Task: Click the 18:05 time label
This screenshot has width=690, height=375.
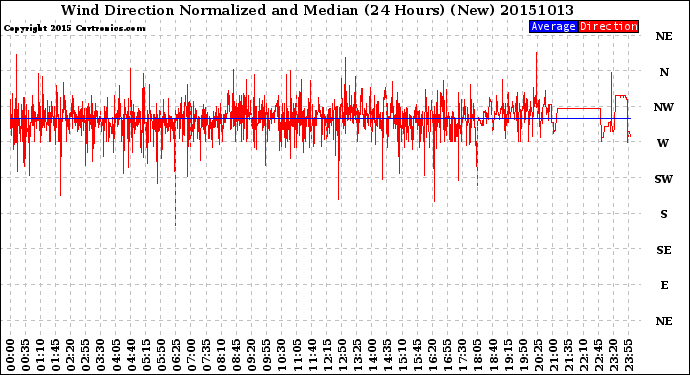Action: pos(477,355)
